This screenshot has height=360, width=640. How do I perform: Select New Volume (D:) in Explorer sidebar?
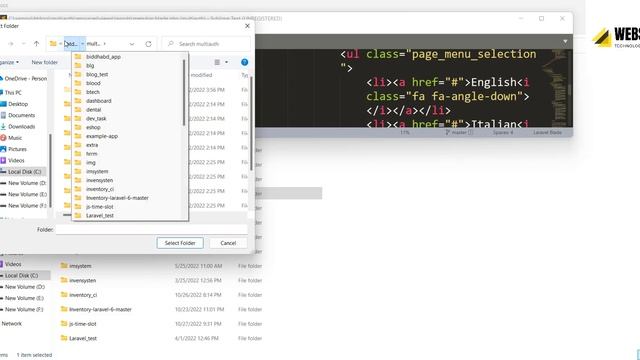click(22, 287)
